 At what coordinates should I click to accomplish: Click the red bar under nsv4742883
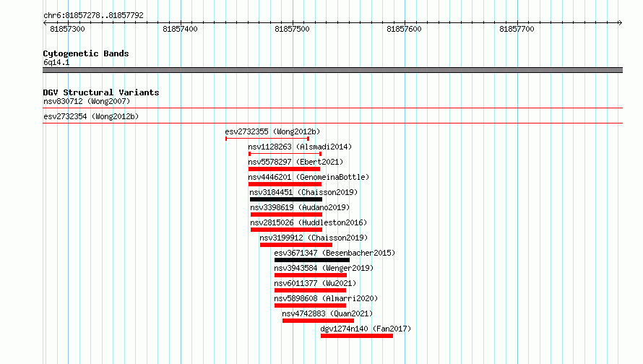(x=318, y=321)
